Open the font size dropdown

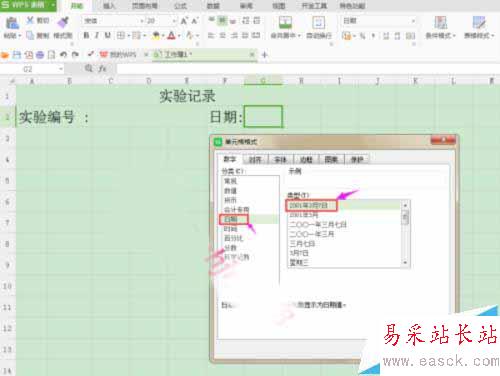(174, 21)
